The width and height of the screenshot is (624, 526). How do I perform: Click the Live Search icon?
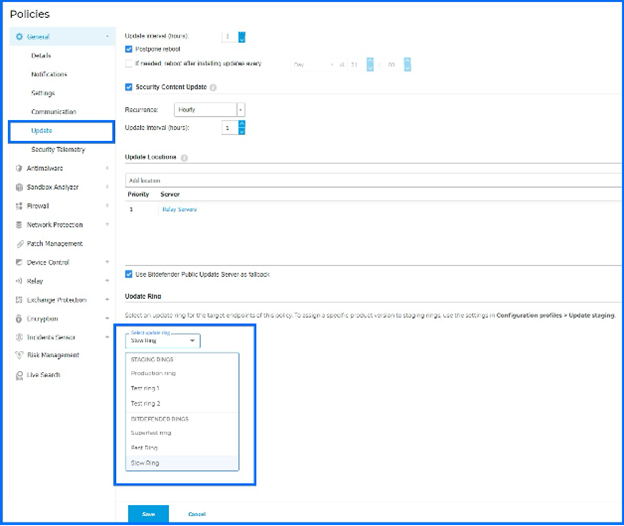point(19,376)
